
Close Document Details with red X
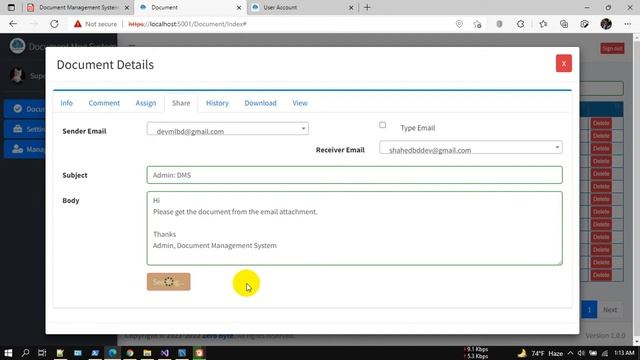tap(564, 63)
